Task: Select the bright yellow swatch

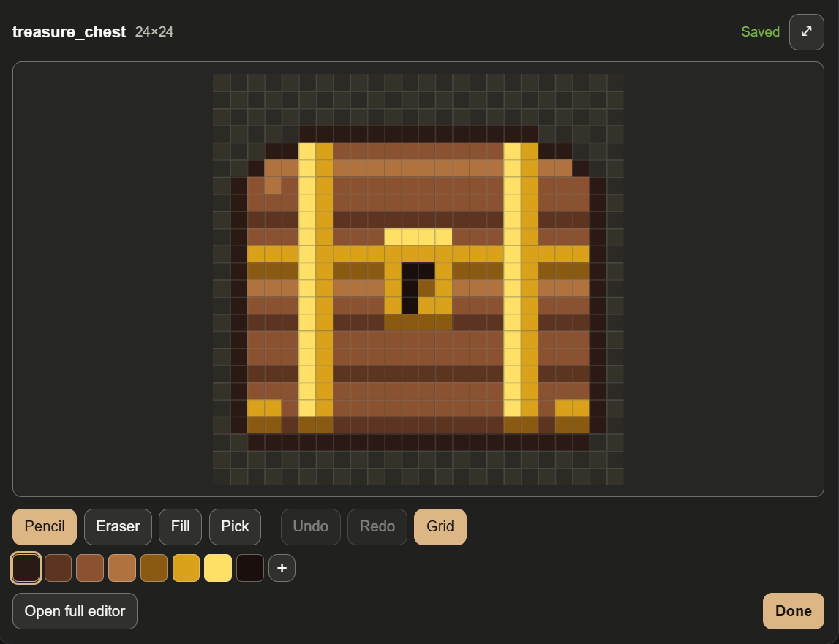Action: pyautogui.click(x=218, y=568)
